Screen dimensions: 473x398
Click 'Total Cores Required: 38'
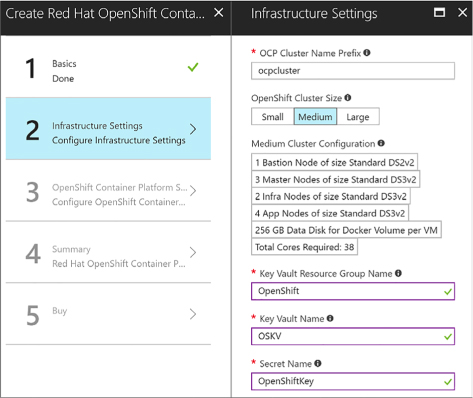point(304,247)
